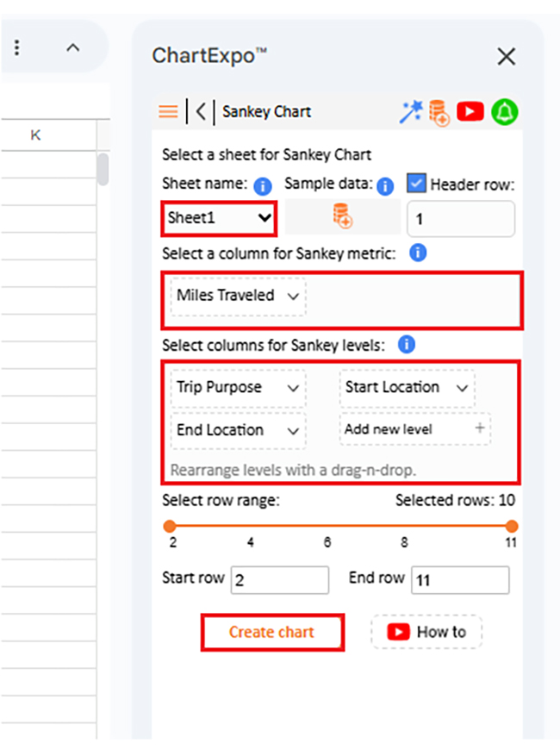This screenshot has width=560, height=756.
Task: Open the red YouTube icon in the header
Action: click(x=470, y=111)
